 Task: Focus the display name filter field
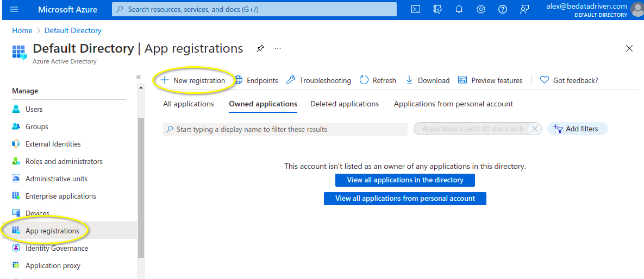(285, 129)
